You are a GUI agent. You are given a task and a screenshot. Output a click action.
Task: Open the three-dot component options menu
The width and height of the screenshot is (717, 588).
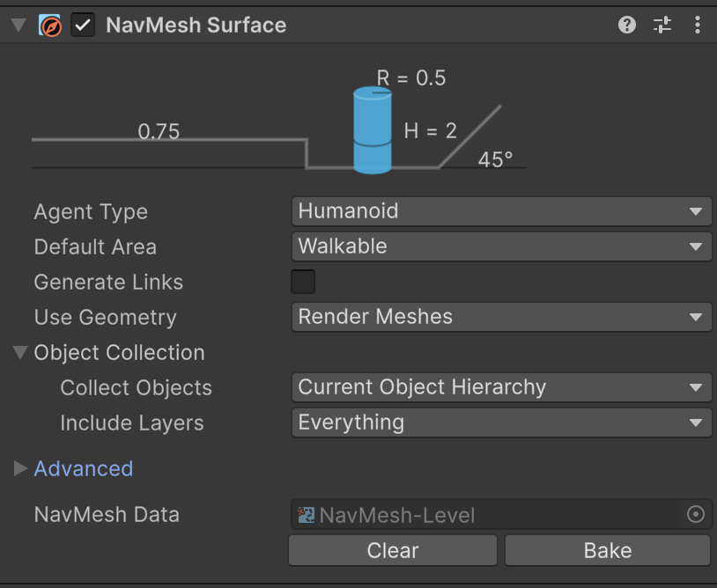pyautogui.click(x=698, y=25)
